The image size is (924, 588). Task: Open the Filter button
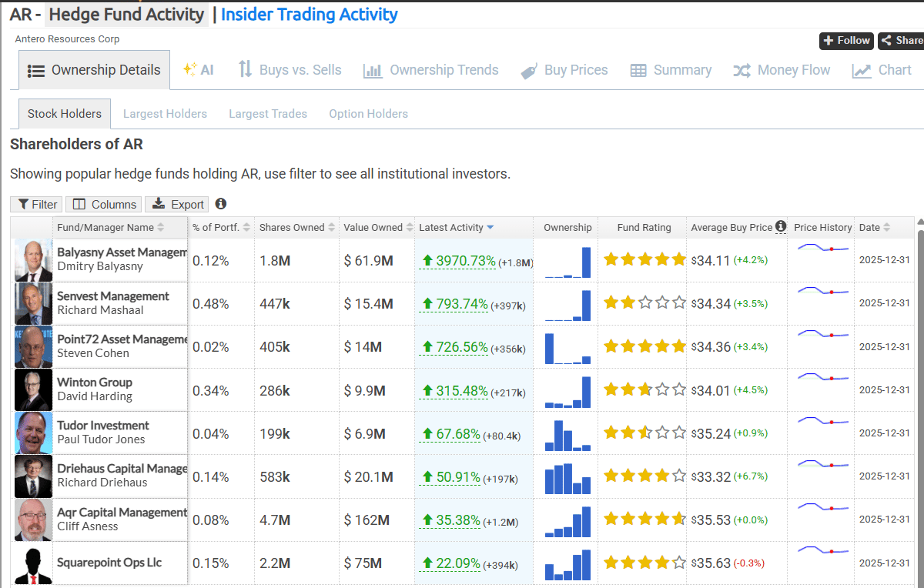click(36, 204)
